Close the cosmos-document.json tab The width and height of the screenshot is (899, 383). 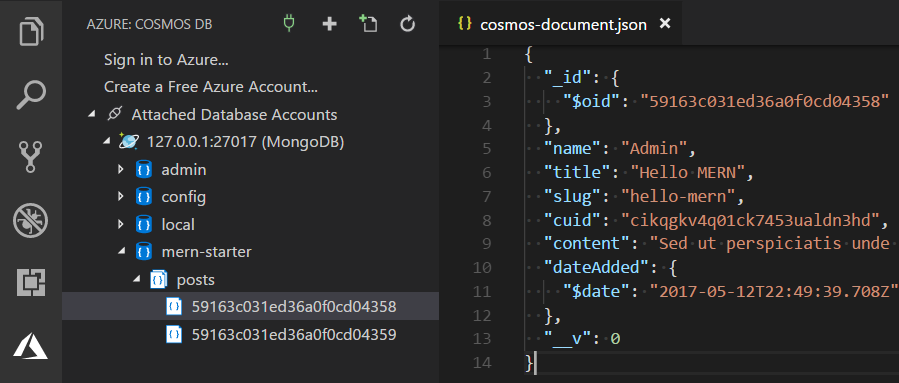click(665, 24)
